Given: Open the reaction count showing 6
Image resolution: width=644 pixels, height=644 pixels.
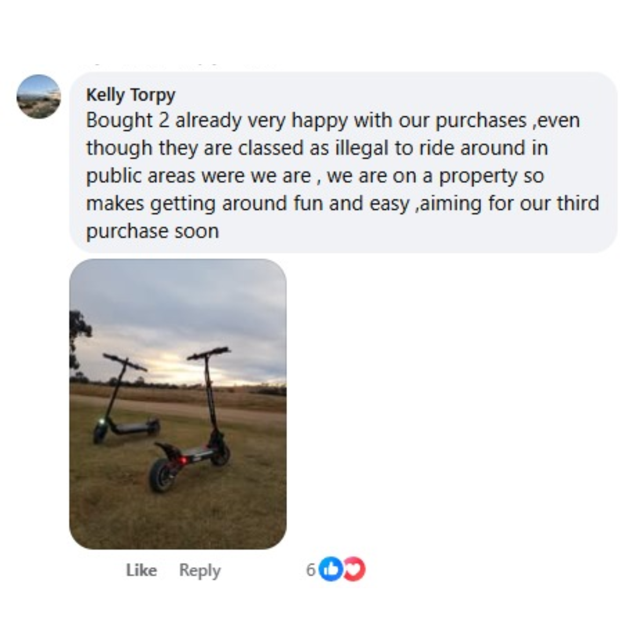Looking at the screenshot, I should [x=311, y=569].
